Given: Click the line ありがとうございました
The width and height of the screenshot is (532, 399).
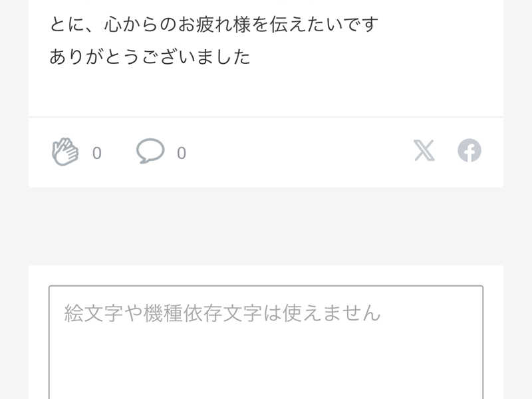Looking at the screenshot, I should 150,57.
